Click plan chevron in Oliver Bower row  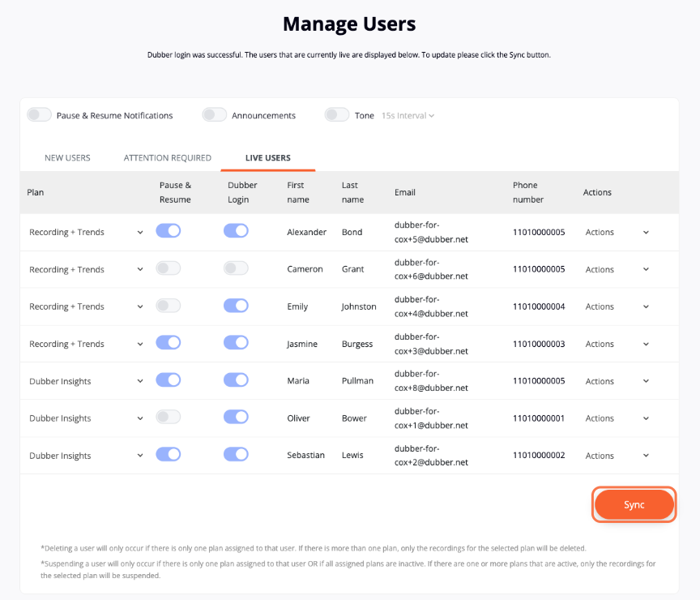[140, 418]
